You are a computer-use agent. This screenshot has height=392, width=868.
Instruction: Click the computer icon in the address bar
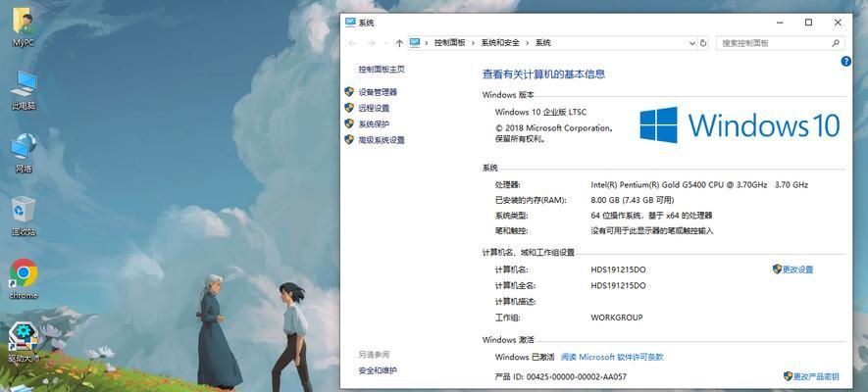coord(415,42)
